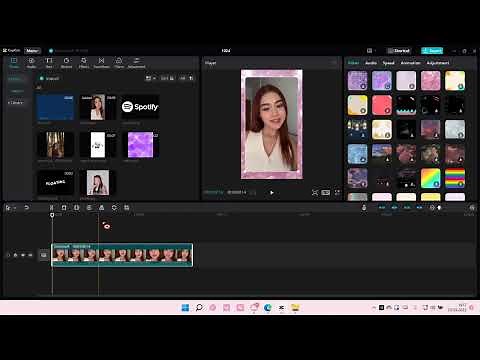Mute the main video track audio

point(30,255)
